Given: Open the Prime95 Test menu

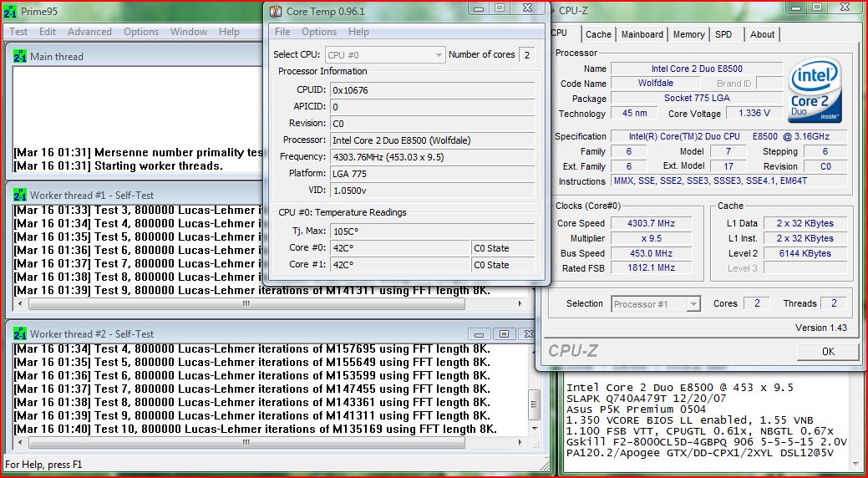Looking at the screenshot, I should click(18, 32).
